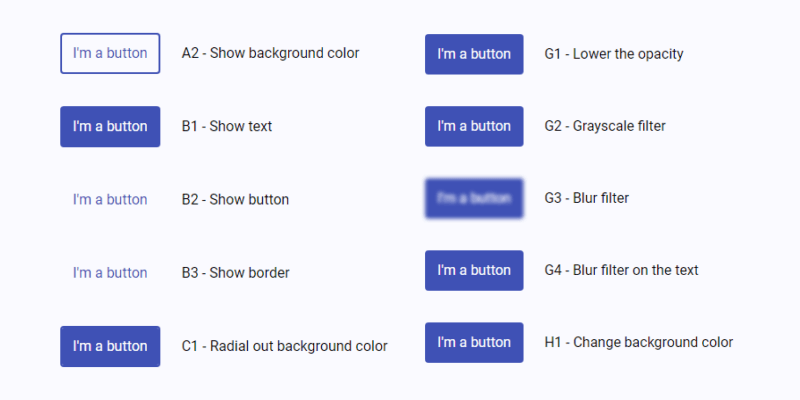Click the button beside G2 - Grayscale filter
The image size is (800, 400).
pyautogui.click(x=474, y=126)
